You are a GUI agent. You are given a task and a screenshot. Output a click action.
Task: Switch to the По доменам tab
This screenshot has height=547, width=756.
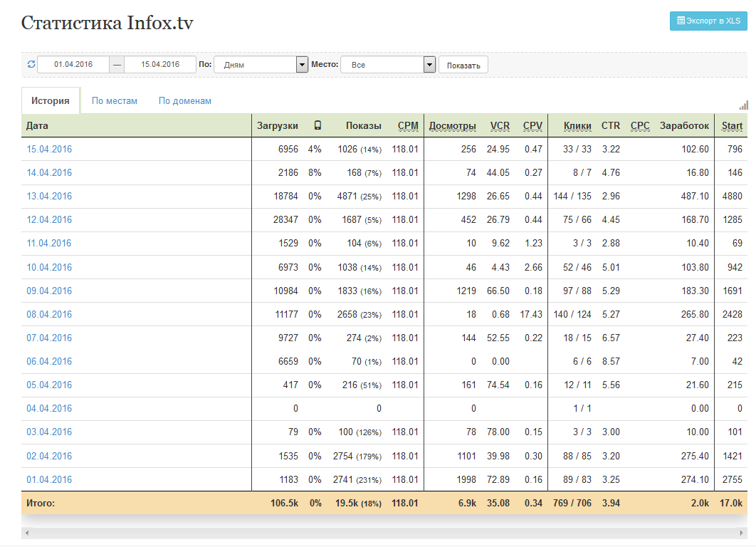pos(185,101)
